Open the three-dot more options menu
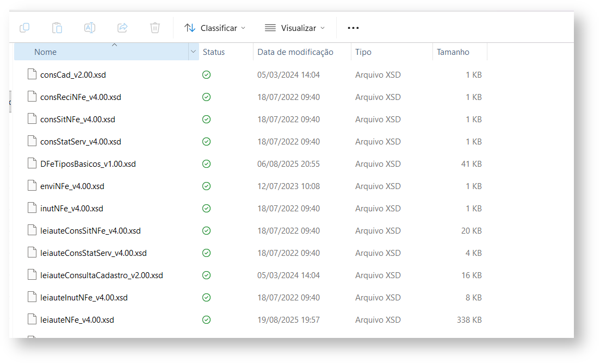 pyautogui.click(x=353, y=28)
